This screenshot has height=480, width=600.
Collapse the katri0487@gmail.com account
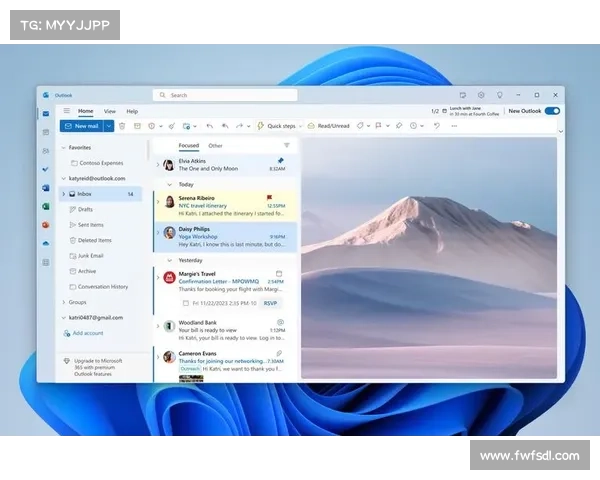64,318
